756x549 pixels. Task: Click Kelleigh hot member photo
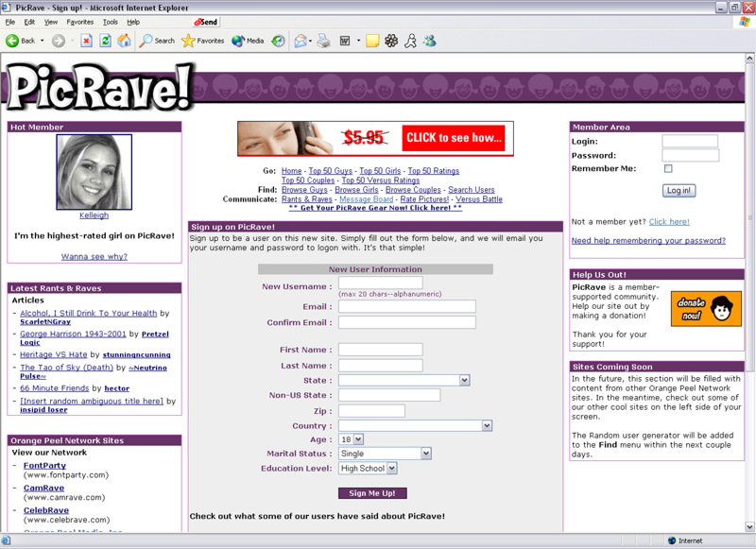[x=94, y=172]
